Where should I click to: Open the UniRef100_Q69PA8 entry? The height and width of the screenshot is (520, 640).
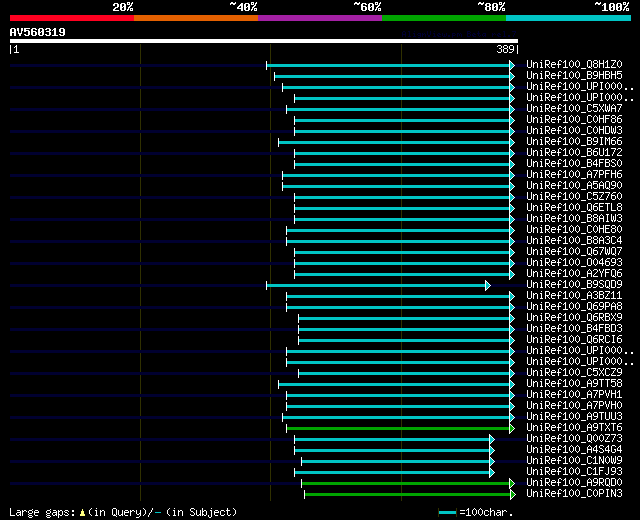(x=574, y=307)
